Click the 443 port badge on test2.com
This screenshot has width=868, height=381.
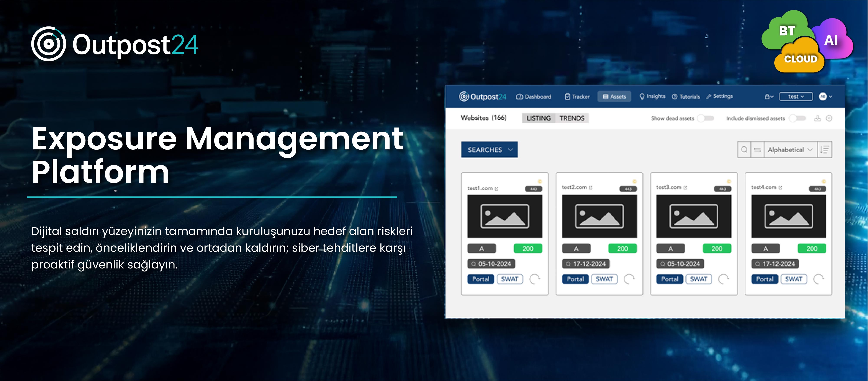628,189
